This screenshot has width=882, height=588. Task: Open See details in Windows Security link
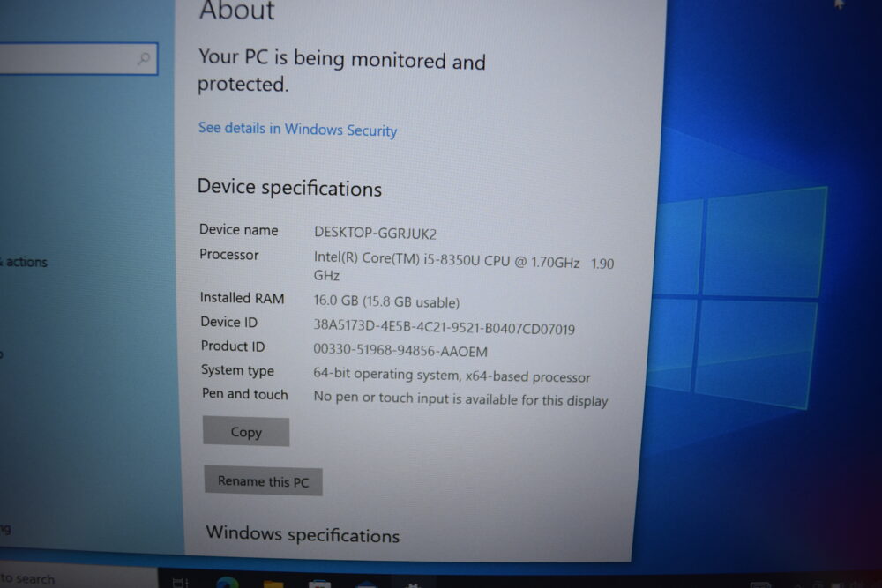coord(297,130)
